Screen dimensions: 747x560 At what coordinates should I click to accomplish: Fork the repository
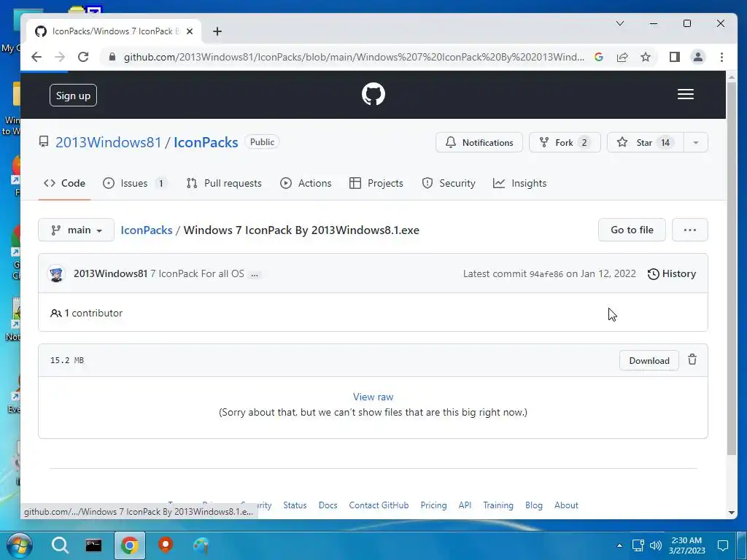(565, 142)
